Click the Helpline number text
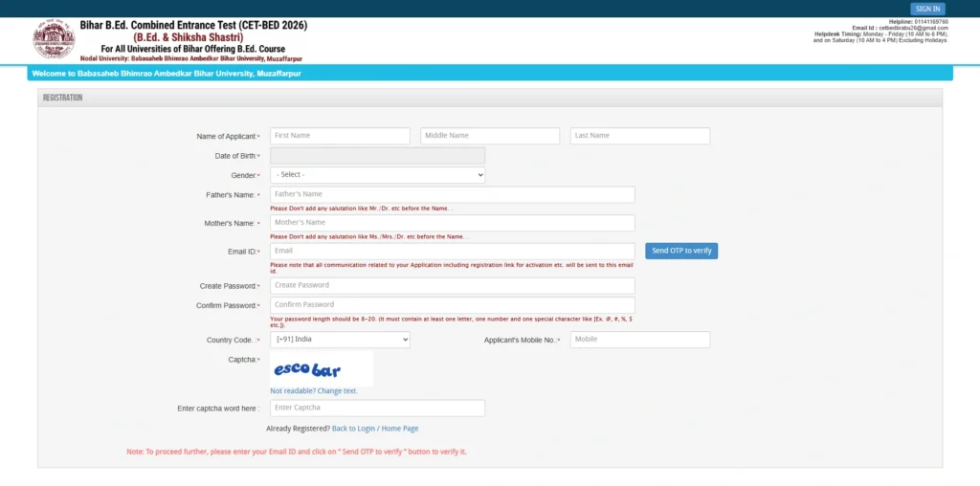This screenshot has height=486, width=980. [918, 22]
